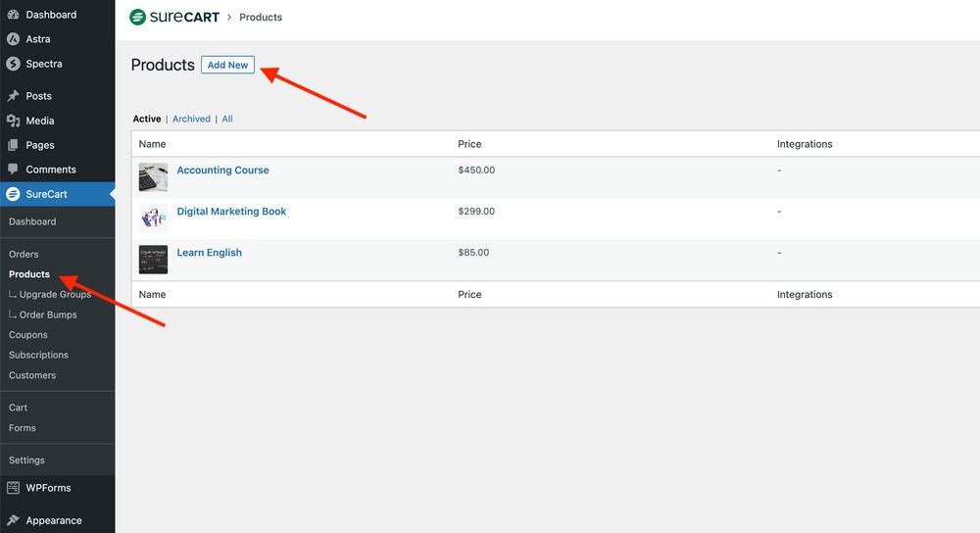Click the $299.00 price cell

click(476, 212)
